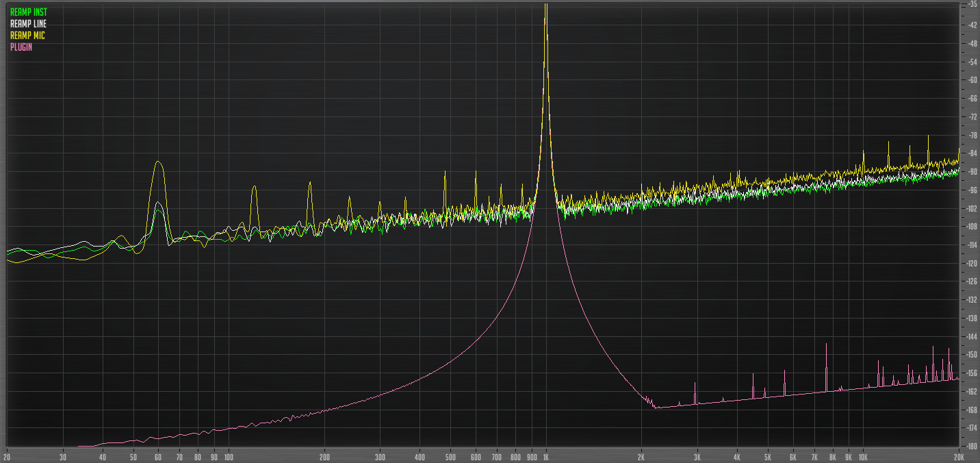Click the 2K frequency axis label

[641, 456]
